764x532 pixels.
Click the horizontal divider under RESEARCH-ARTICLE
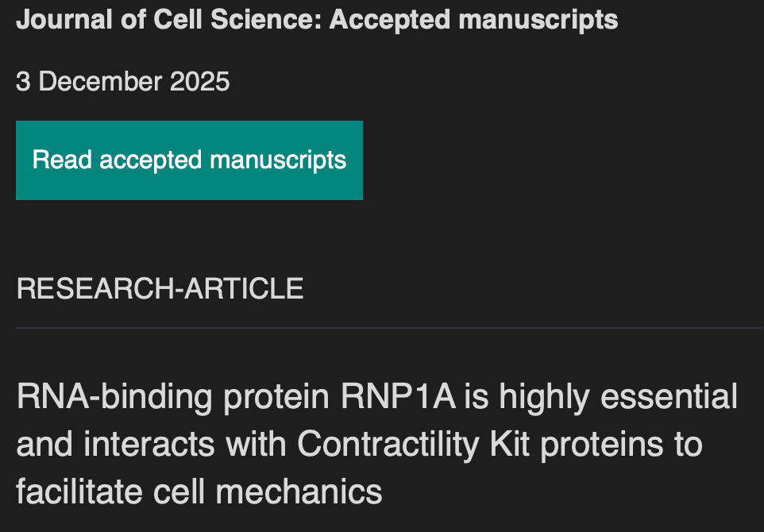click(389, 326)
